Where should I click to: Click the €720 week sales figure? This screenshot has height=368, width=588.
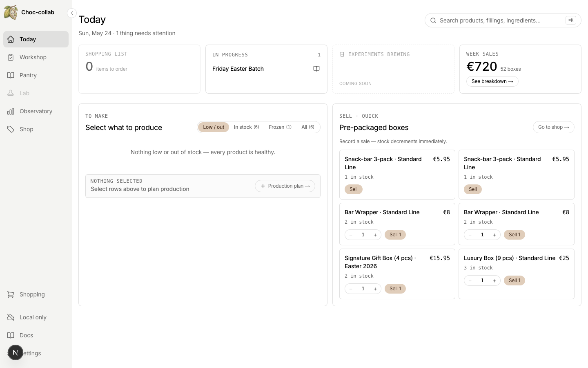click(482, 66)
